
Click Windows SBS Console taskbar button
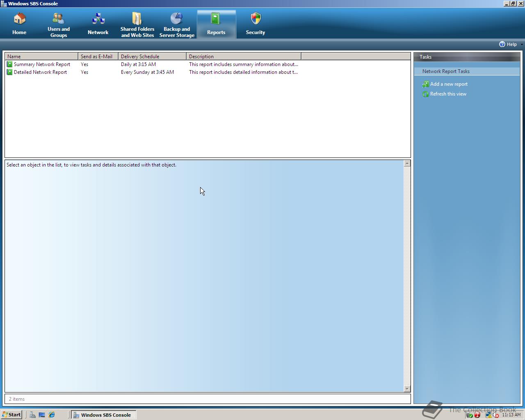(103, 415)
